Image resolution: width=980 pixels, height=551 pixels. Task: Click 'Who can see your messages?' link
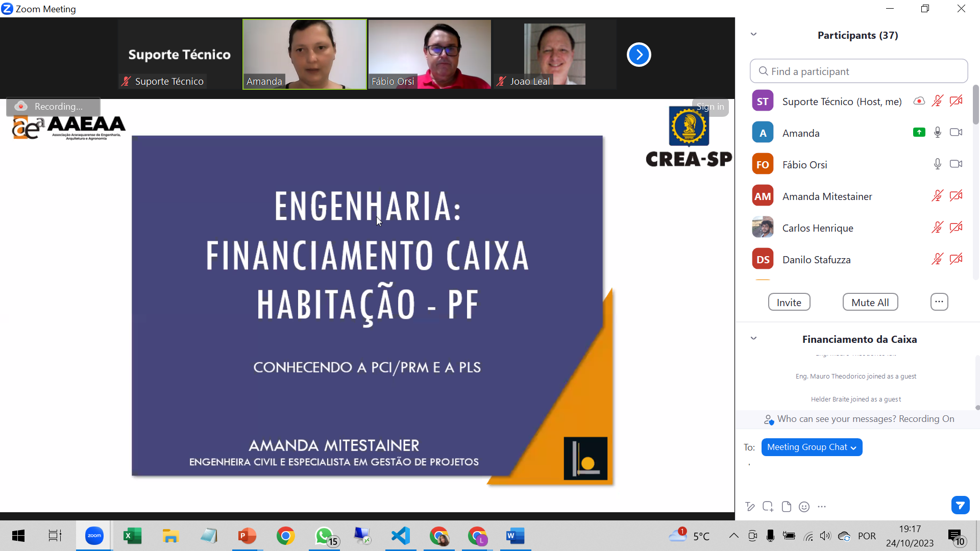(836, 419)
